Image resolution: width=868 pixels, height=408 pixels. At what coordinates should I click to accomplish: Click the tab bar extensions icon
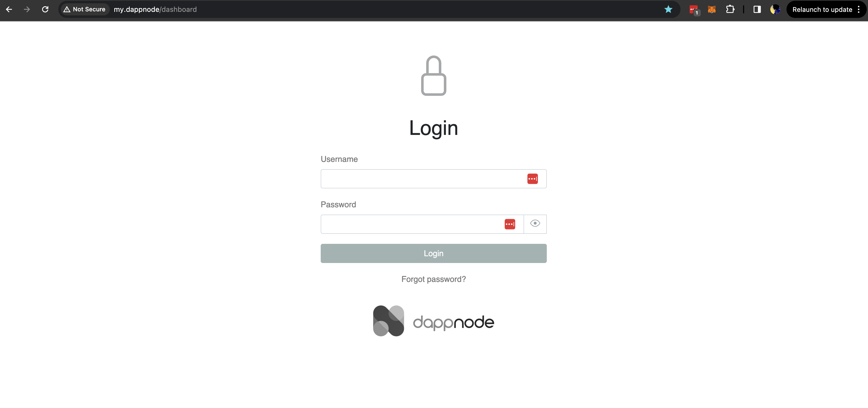tap(730, 10)
